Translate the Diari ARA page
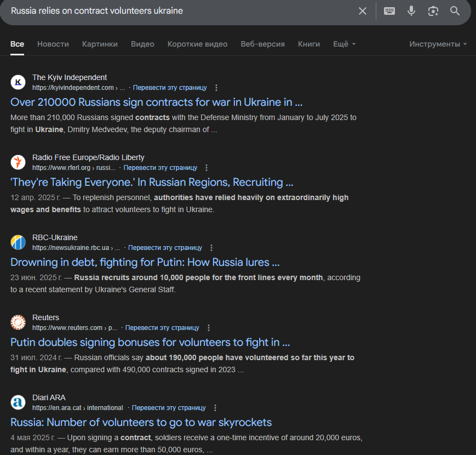Screen dimensions: 476x455 coord(169,408)
